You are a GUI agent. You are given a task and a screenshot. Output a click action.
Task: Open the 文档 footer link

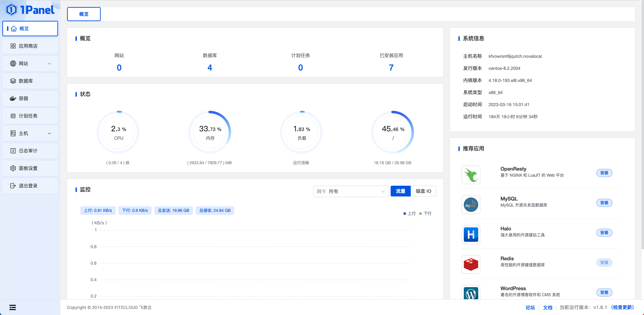pos(548,308)
